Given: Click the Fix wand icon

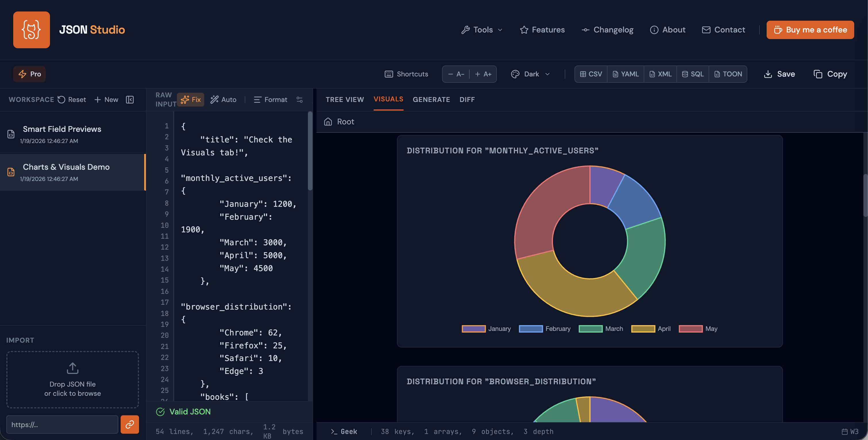Looking at the screenshot, I should tap(185, 99).
